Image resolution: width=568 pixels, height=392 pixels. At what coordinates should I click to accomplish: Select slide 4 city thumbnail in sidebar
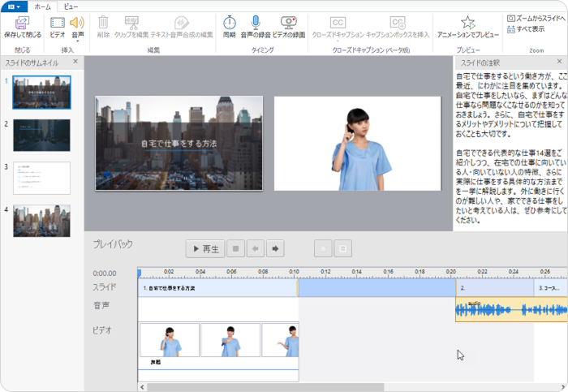pos(41,220)
